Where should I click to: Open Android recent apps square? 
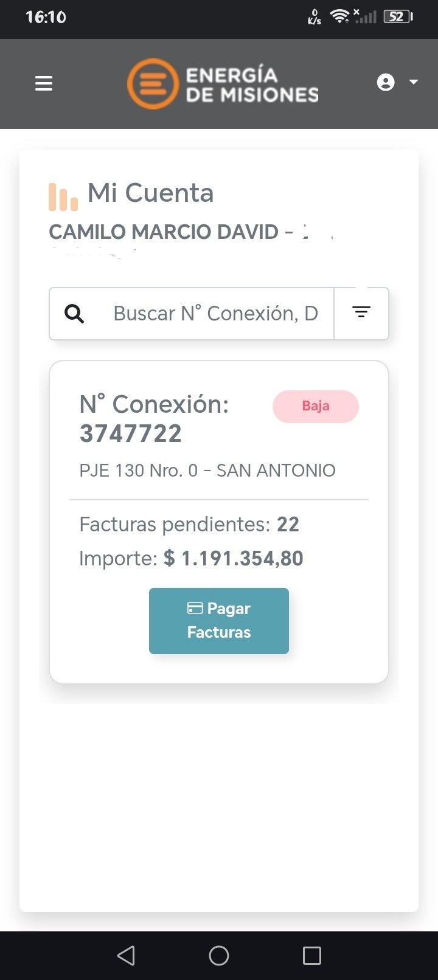click(312, 956)
